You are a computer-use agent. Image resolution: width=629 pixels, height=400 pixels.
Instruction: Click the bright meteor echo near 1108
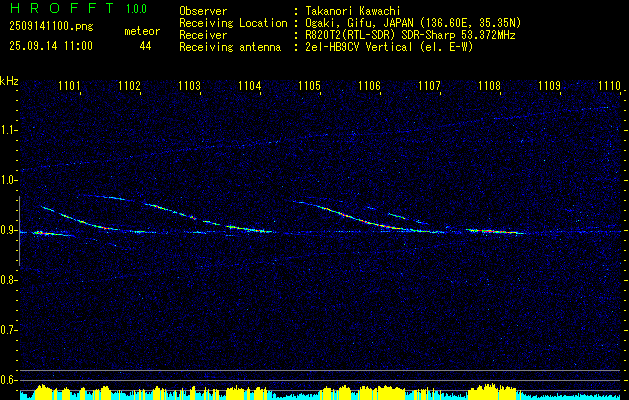[x=494, y=231]
